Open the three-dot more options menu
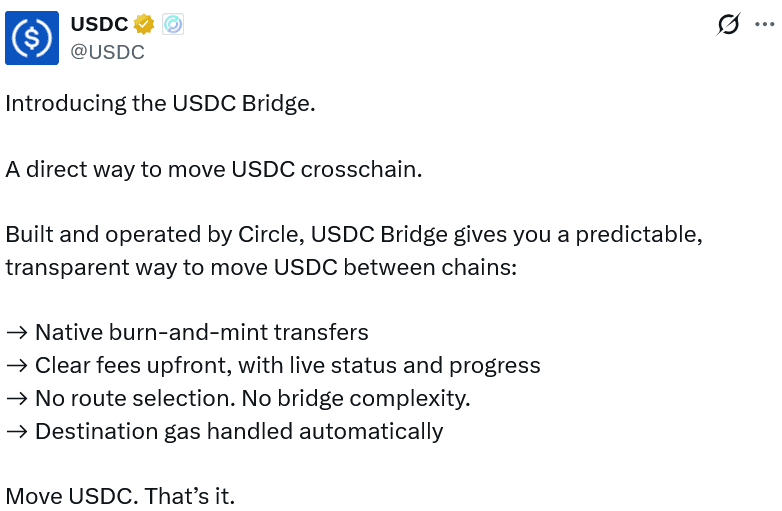This screenshot has width=782, height=511. pyautogui.click(x=763, y=25)
